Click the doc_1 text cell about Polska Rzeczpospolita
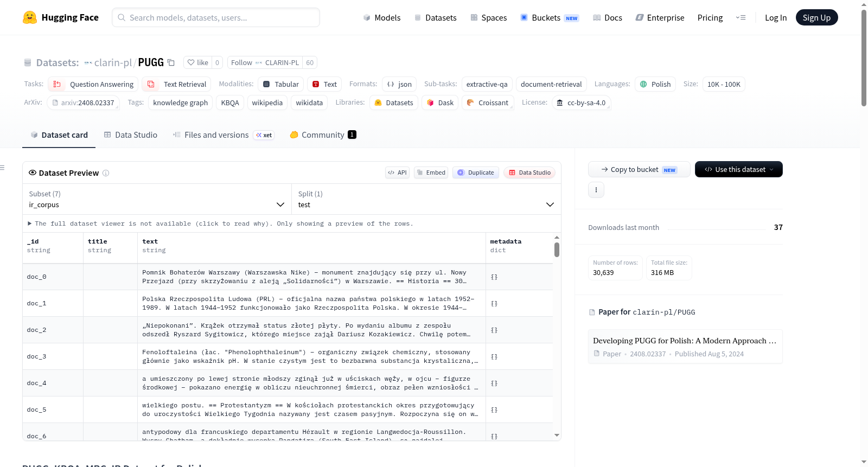The height and width of the screenshot is (467, 868). pos(311,303)
